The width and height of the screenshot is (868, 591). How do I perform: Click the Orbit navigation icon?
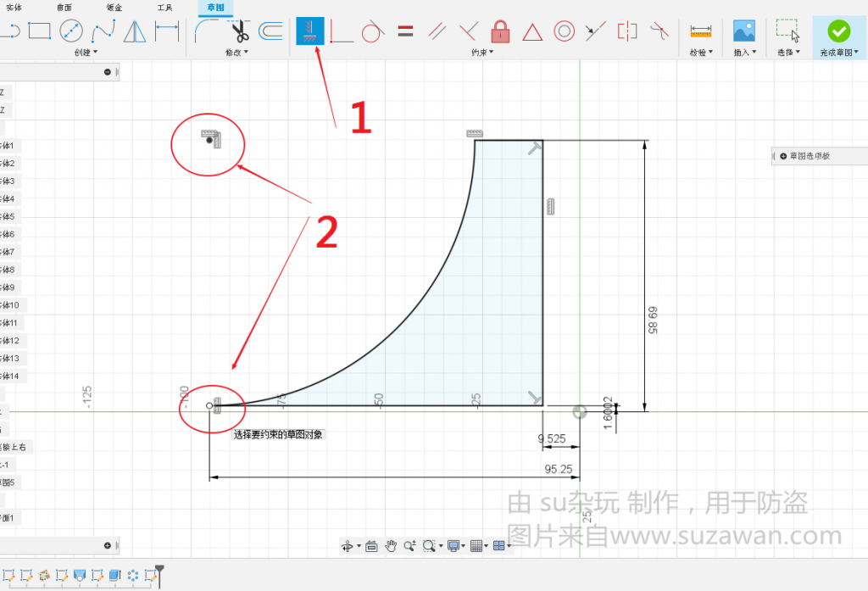coord(347,546)
